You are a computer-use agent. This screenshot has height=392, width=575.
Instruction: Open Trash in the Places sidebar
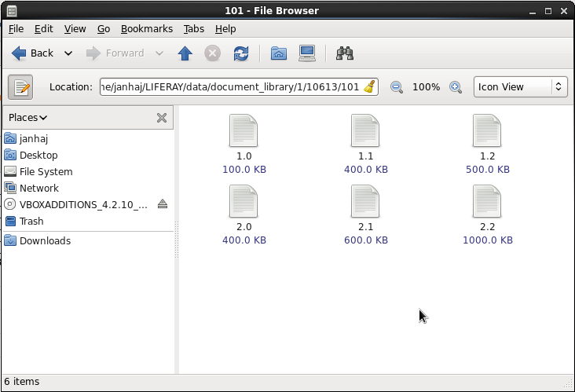tap(88, 221)
